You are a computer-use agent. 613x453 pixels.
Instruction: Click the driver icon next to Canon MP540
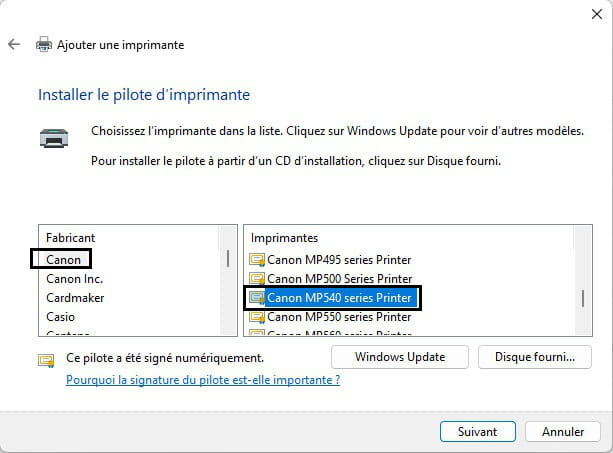click(257, 298)
